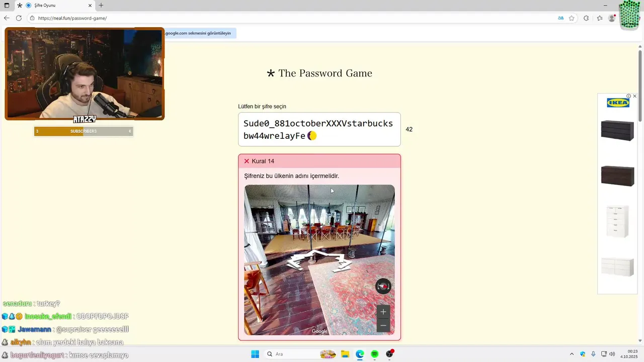Viewport: 644px width, 362px height.
Task: Open the network tray icon
Action: coord(604,354)
